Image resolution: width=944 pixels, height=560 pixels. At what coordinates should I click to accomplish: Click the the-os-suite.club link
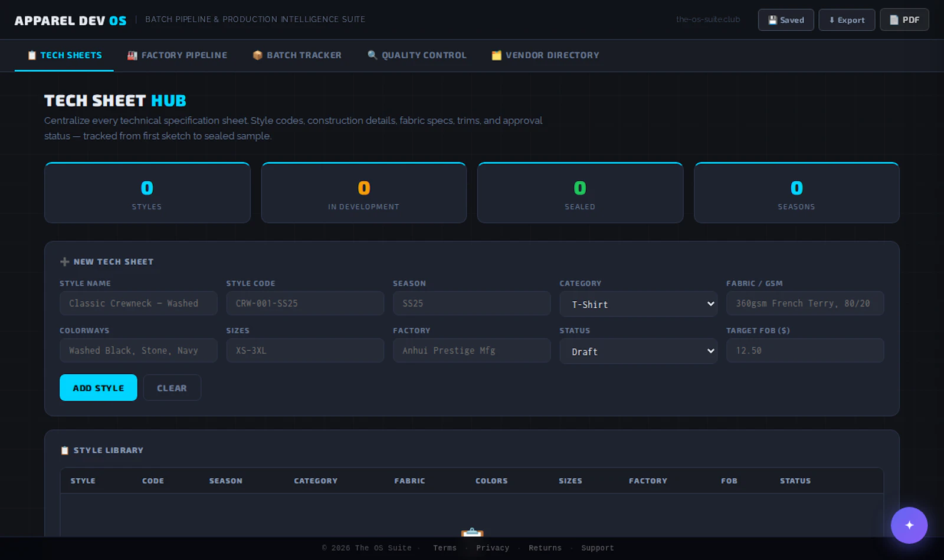tap(708, 19)
